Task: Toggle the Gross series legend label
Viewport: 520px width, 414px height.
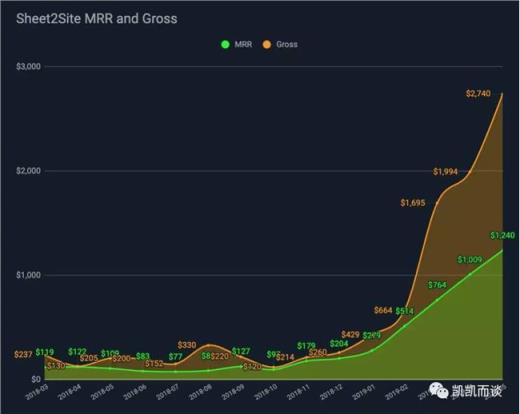Action: pyautogui.click(x=287, y=44)
